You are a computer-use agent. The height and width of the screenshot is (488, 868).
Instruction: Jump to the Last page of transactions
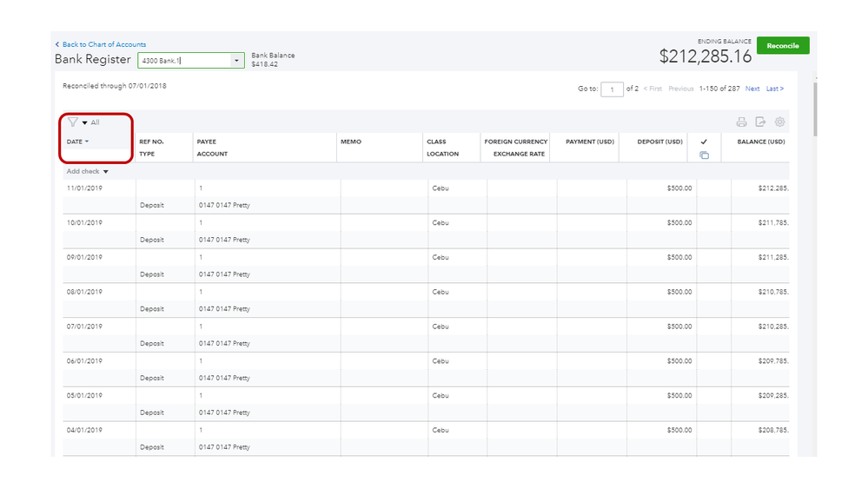(774, 89)
